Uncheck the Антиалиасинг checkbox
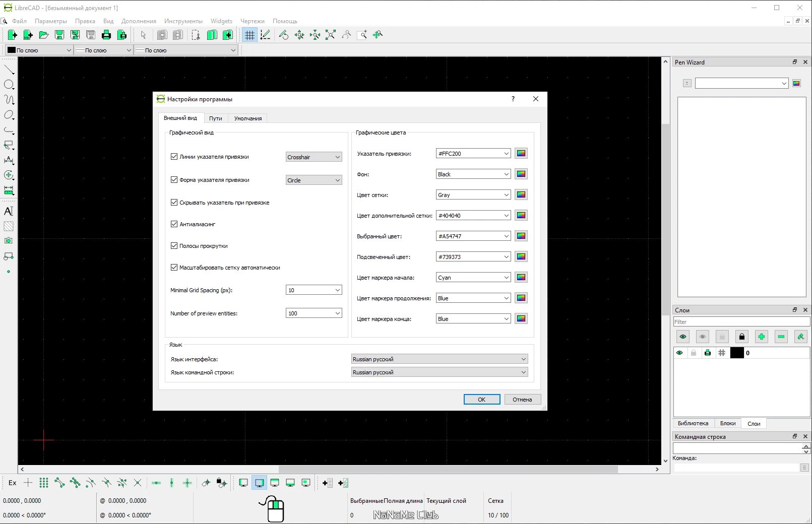Viewport: 812px width, 524px height. coord(174,224)
